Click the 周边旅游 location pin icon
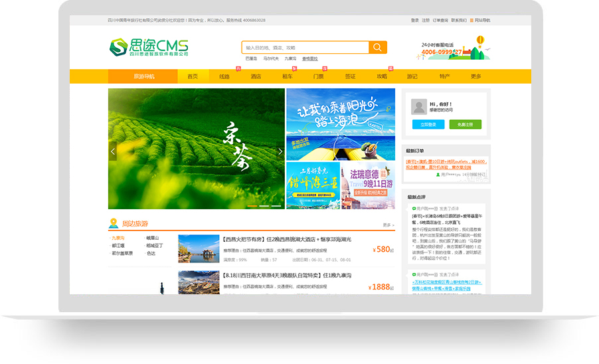The height and width of the screenshot is (364, 599). point(114,223)
